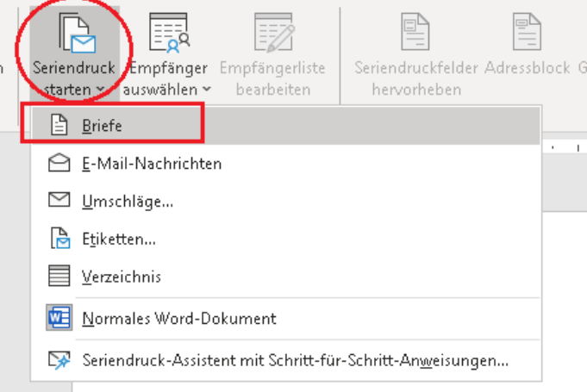Click the Etiketten label icon
Viewport: 587px width, 392px height.
(59, 239)
